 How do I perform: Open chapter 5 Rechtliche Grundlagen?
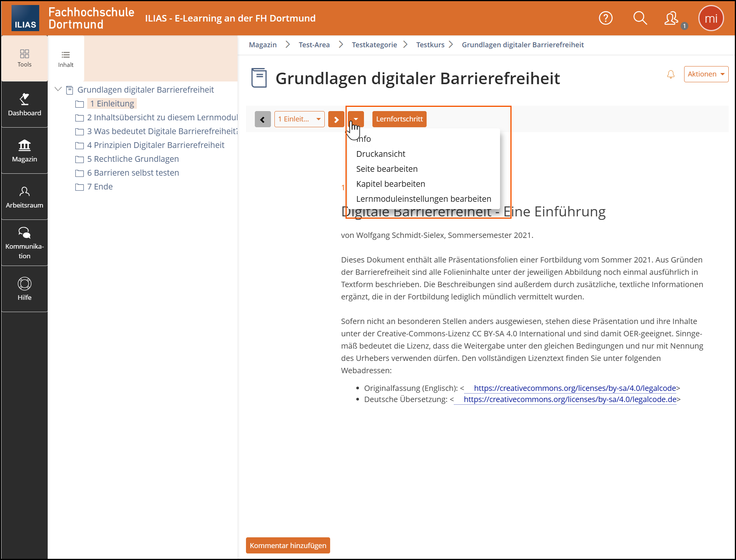pyautogui.click(x=136, y=159)
